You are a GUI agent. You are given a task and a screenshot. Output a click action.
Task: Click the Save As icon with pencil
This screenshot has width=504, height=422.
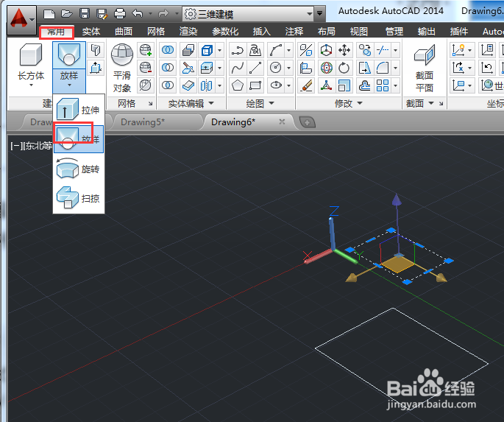pos(102,14)
